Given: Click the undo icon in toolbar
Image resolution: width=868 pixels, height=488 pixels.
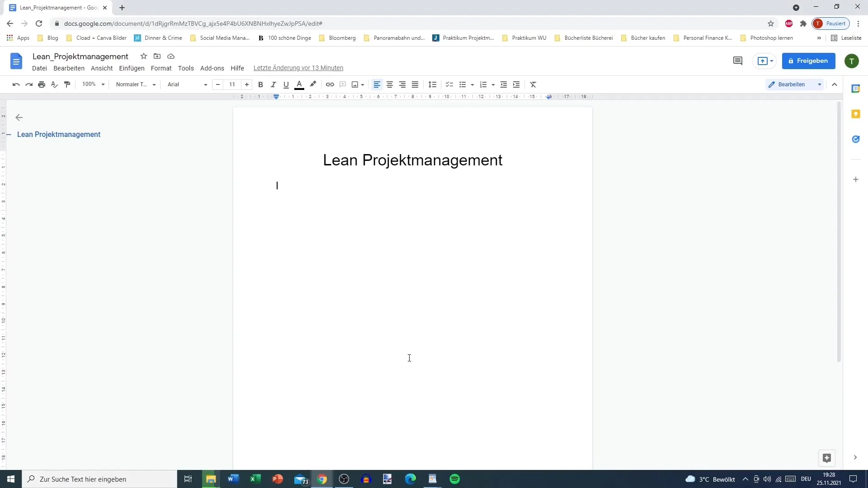Looking at the screenshot, I should coord(16,84).
